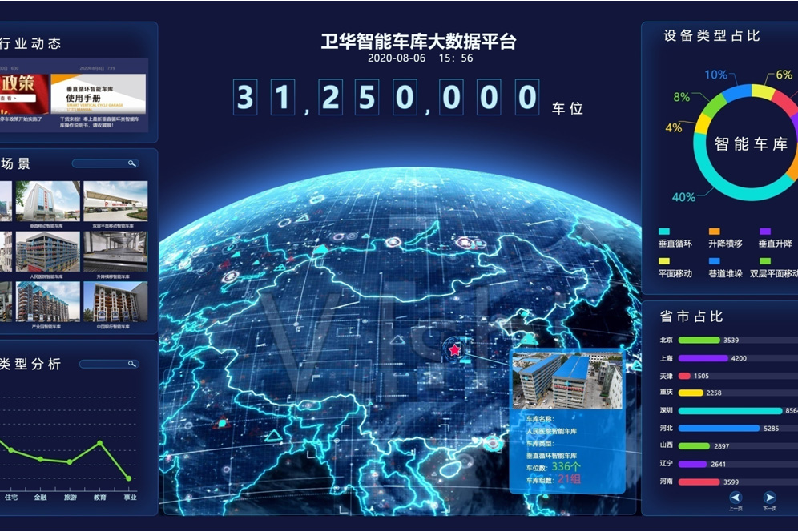Open the 中国银行智能车库 scene thumbnail
The image size is (798, 532).
click(115, 302)
